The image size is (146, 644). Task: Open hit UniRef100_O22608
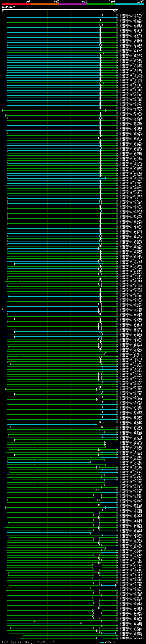[x=131, y=17]
